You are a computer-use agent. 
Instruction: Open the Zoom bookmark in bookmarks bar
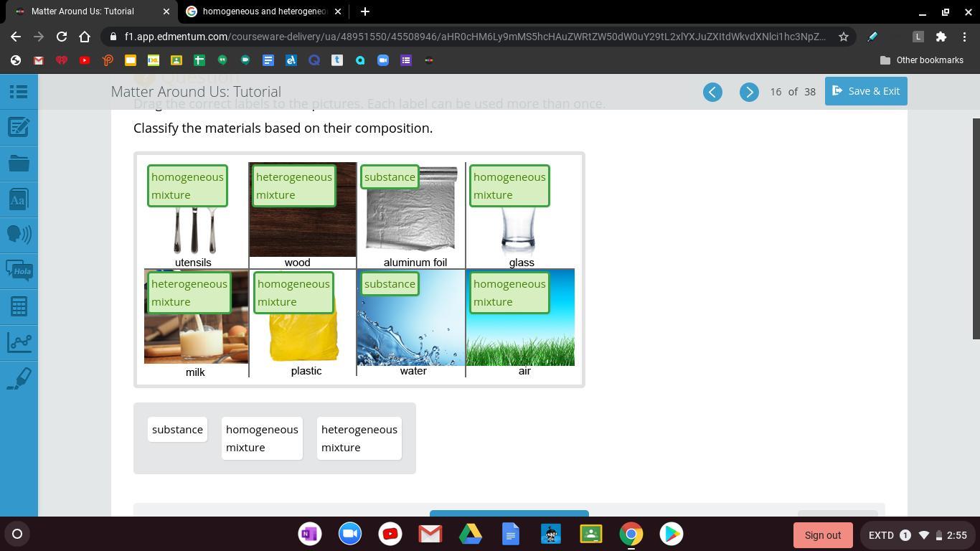pos(383,60)
